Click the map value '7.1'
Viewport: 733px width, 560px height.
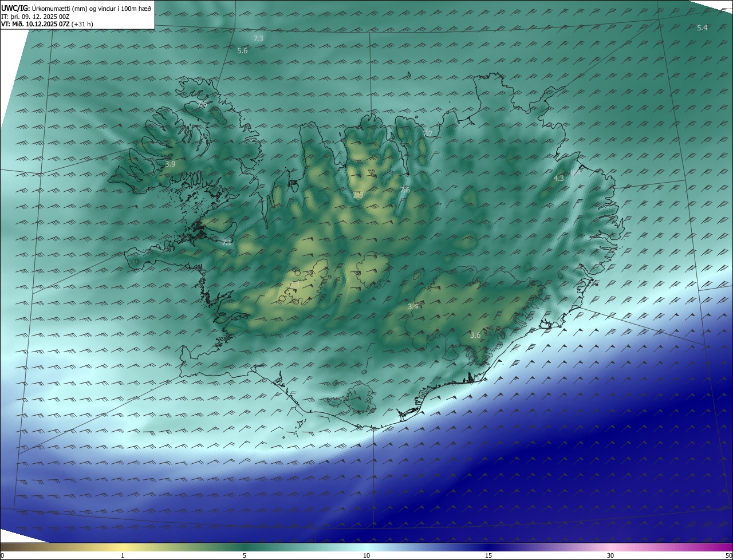[x=227, y=242]
